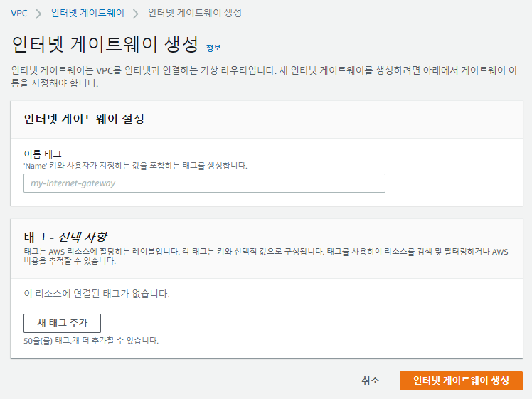Open the 정보 info link
Image resolution: width=532 pixels, height=399 pixels.
[213, 48]
